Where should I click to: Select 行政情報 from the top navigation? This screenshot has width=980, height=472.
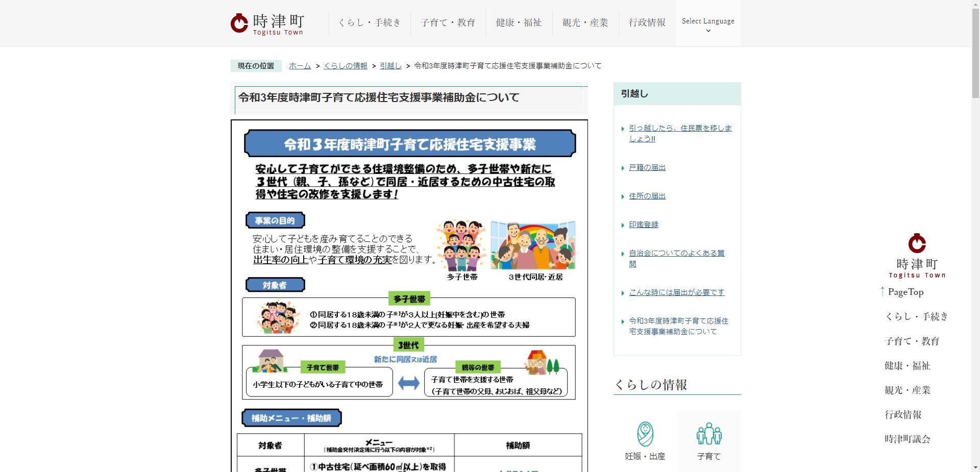pyautogui.click(x=647, y=22)
